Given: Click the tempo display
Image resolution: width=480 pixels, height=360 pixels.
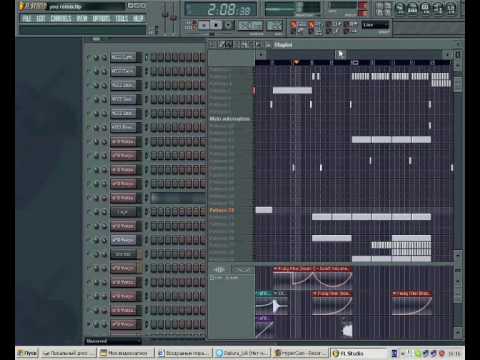Looking at the screenshot, I should (251, 25).
